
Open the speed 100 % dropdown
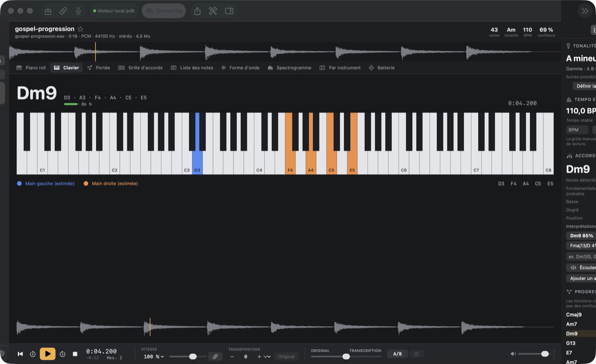[x=154, y=357]
